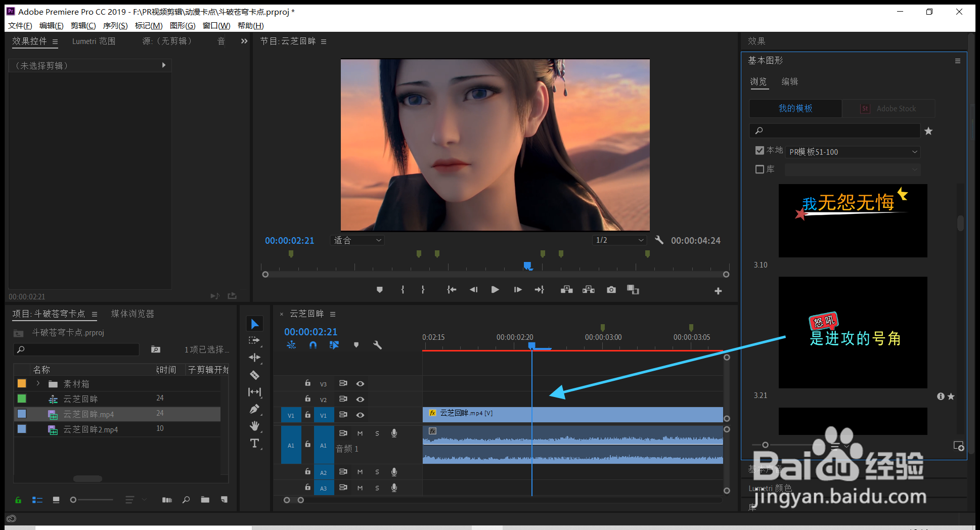Select the 我的模板 button

point(795,108)
